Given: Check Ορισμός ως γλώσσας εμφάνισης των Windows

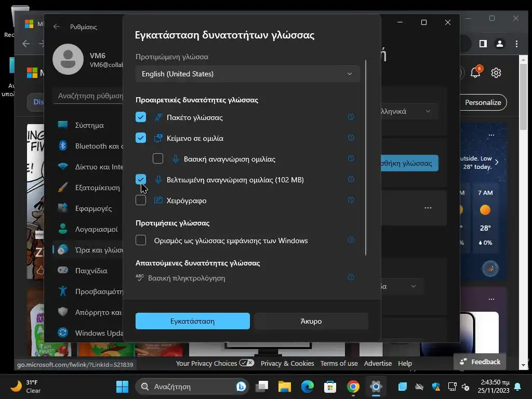Looking at the screenshot, I should (x=140, y=240).
